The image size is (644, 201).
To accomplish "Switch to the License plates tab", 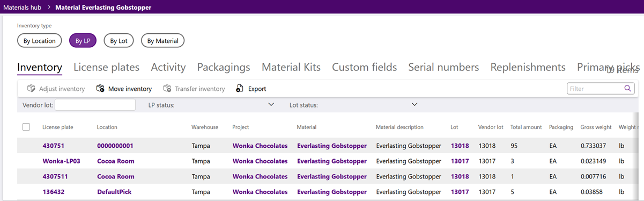I will coord(106,67).
